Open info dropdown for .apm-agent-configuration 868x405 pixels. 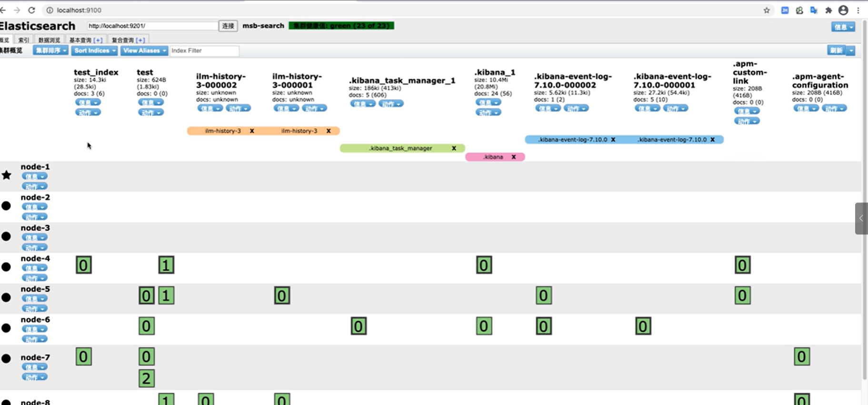806,108
